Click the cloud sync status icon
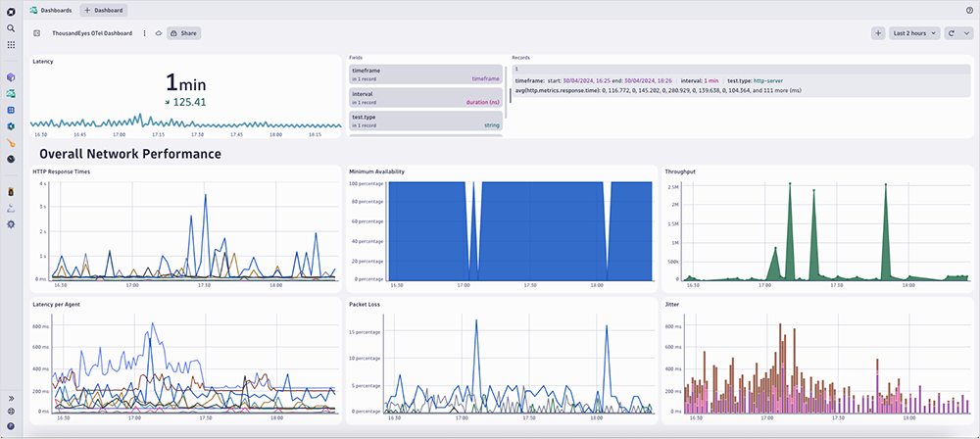980x439 pixels. point(158,32)
